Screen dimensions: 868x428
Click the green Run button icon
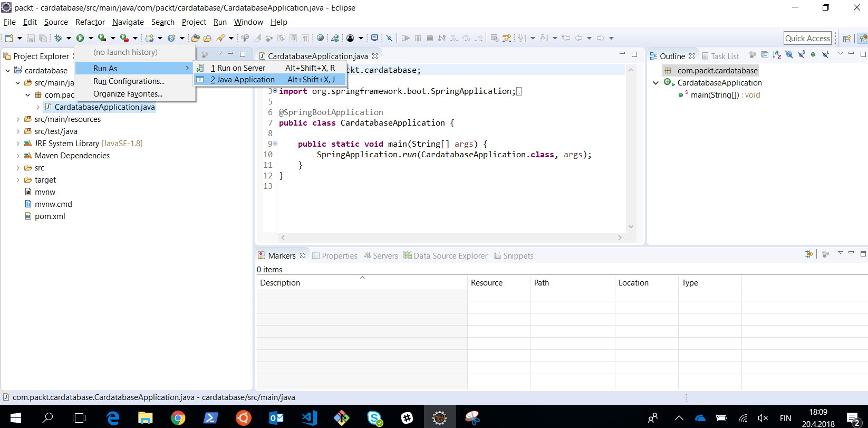(80, 38)
